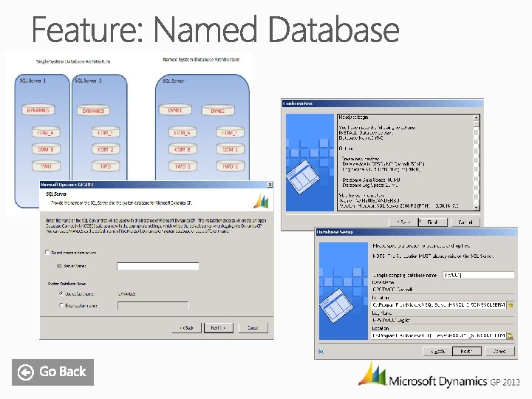Click the help icon in Database Setup
The image size is (532, 399).
click(x=321, y=351)
